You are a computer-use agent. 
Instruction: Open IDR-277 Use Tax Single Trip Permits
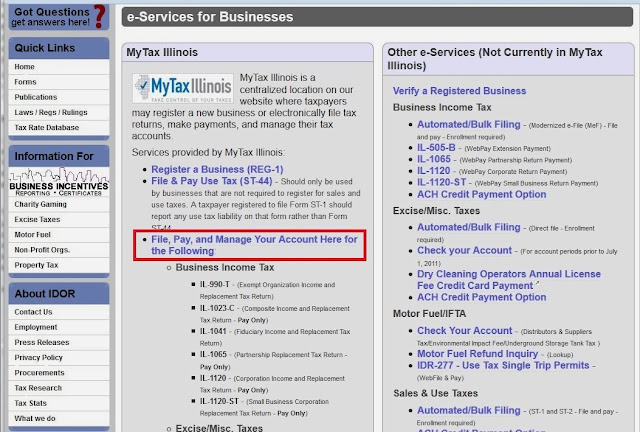503,365
